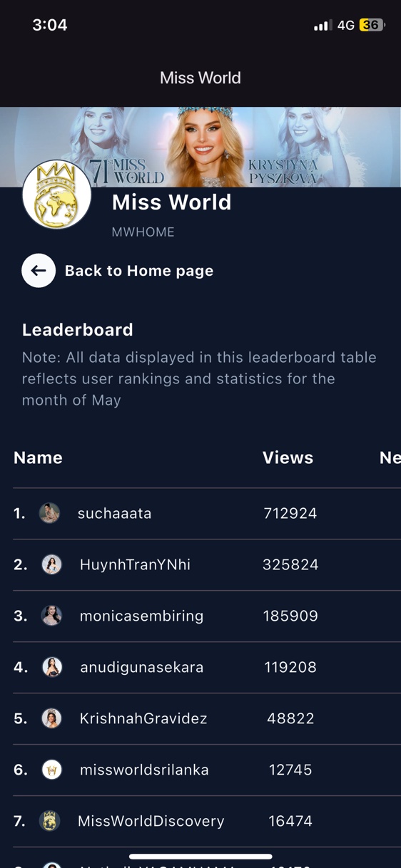The image size is (401, 868).
Task: Select the Views column header
Action: pos(288,458)
